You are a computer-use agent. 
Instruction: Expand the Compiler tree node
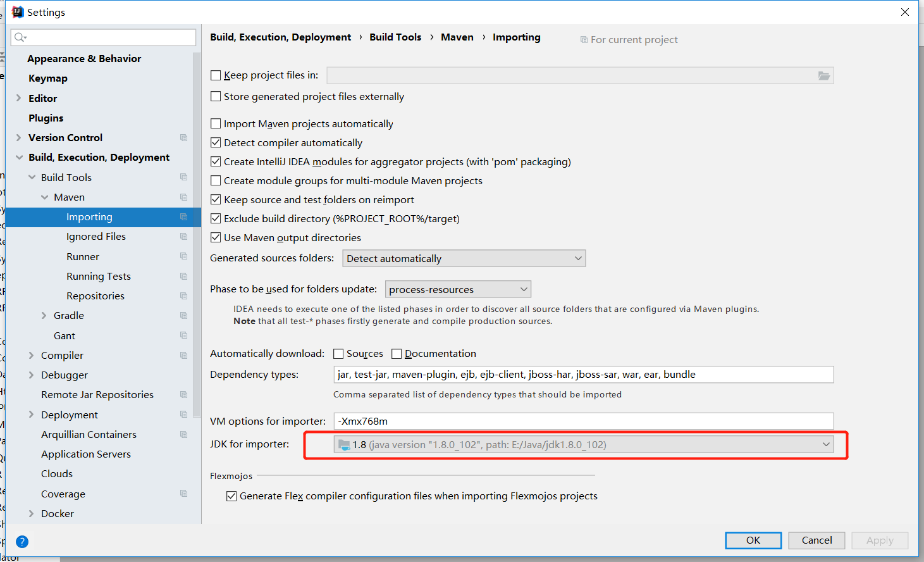point(31,355)
